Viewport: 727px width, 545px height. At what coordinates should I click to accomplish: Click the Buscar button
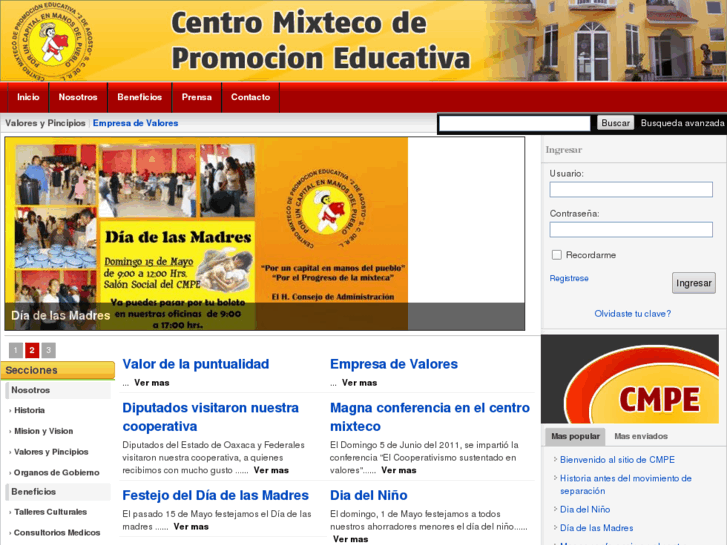pyautogui.click(x=615, y=123)
